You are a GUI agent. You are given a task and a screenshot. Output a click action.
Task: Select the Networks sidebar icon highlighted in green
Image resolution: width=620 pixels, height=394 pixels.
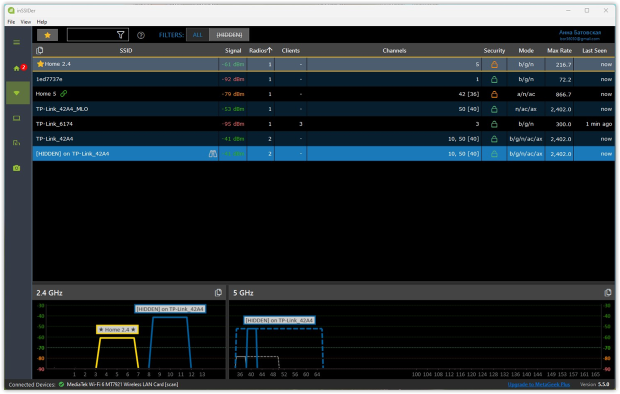[17, 93]
